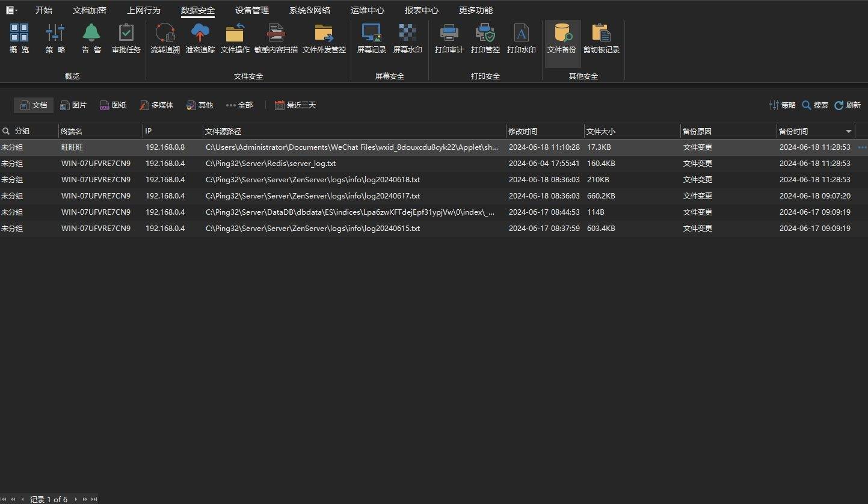Filter by 多媒体 multimedia
Image resolution: width=868 pixels, height=504 pixels.
[x=156, y=105]
